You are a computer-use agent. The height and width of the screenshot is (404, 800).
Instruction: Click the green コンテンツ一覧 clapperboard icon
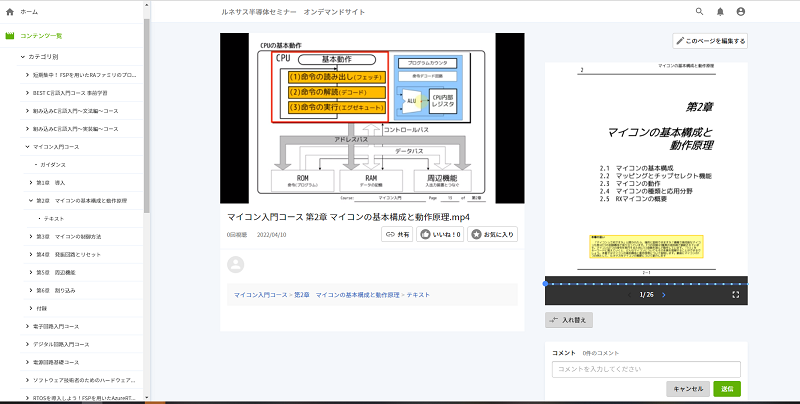click(9, 36)
